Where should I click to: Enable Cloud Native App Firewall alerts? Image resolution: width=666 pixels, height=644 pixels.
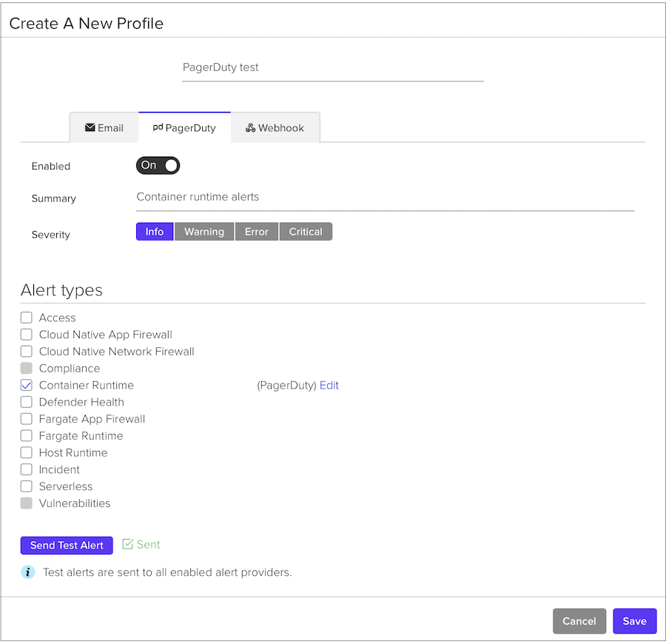tap(27, 335)
